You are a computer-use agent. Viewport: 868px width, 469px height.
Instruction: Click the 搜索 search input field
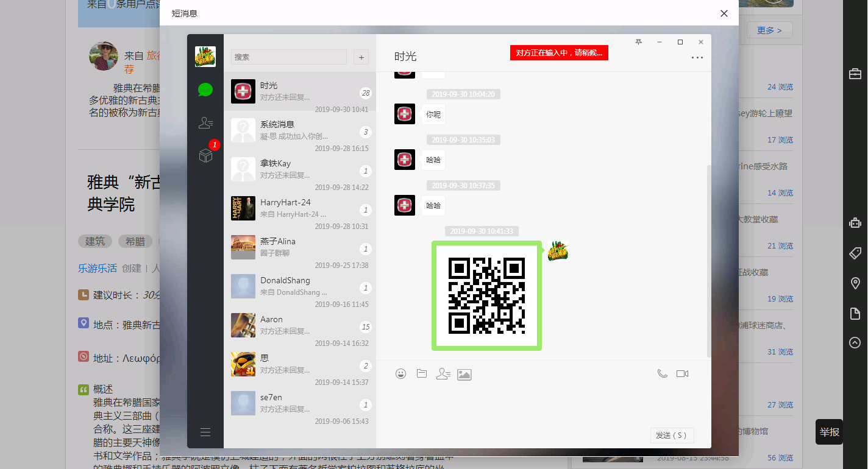pos(288,57)
